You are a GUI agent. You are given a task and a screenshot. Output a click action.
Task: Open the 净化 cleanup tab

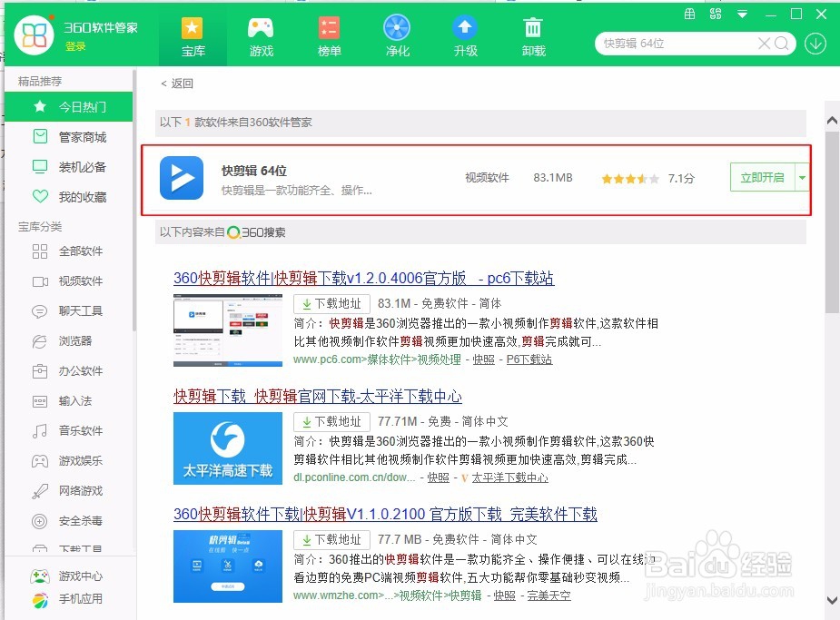point(397,36)
